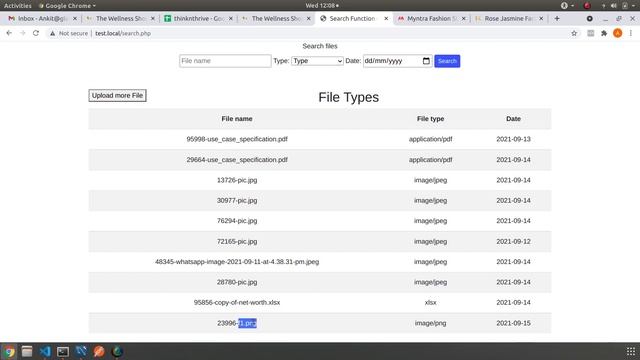This screenshot has height=360, width=640.
Task: Open system menu arrow in top bar
Action: 633,6
